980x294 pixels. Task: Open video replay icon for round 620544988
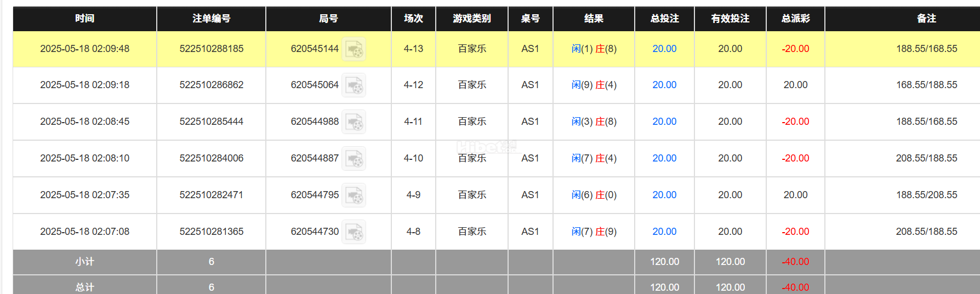354,122
